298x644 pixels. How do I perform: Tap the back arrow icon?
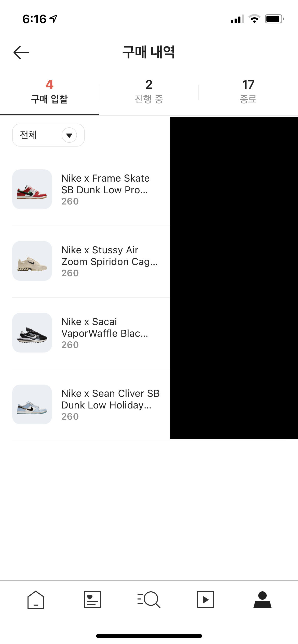pyautogui.click(x=21, y=52)
